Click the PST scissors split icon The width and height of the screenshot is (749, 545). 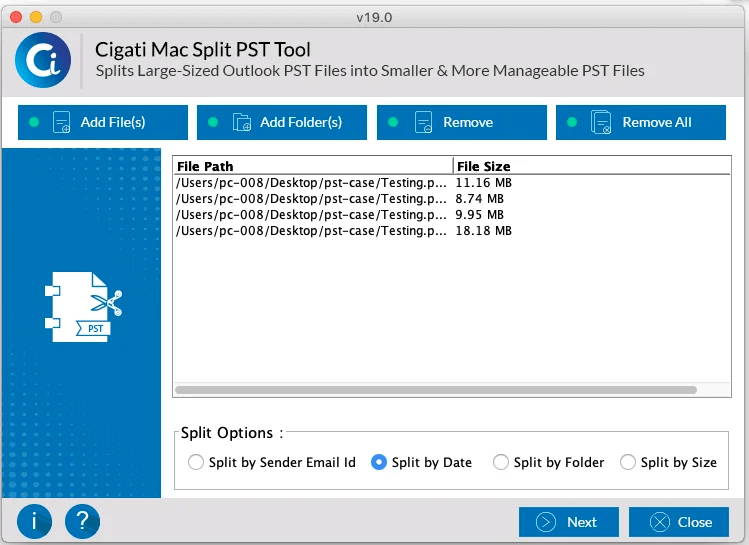(84, 307)
